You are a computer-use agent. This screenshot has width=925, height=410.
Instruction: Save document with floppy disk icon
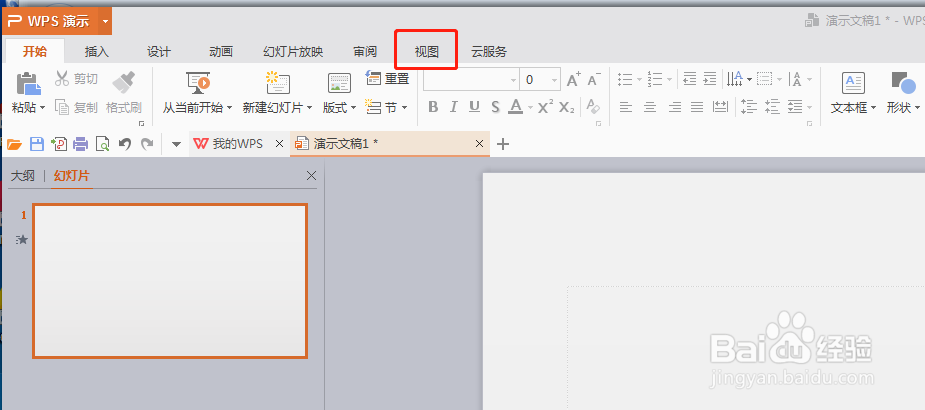(x=37, y=144)
